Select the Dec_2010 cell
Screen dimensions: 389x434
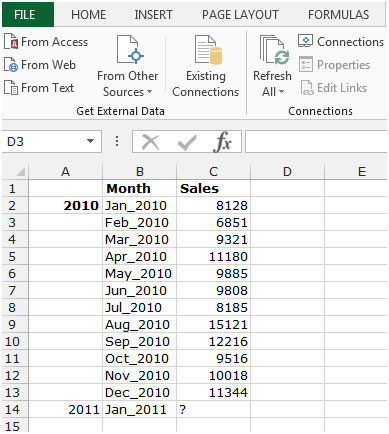click(140, 392)
